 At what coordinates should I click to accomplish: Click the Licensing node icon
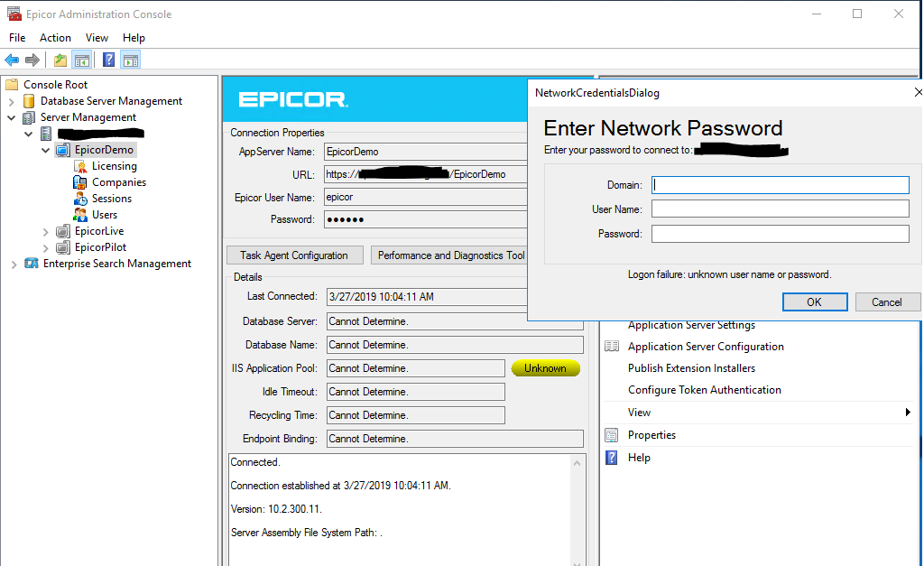tap(80, 166)
